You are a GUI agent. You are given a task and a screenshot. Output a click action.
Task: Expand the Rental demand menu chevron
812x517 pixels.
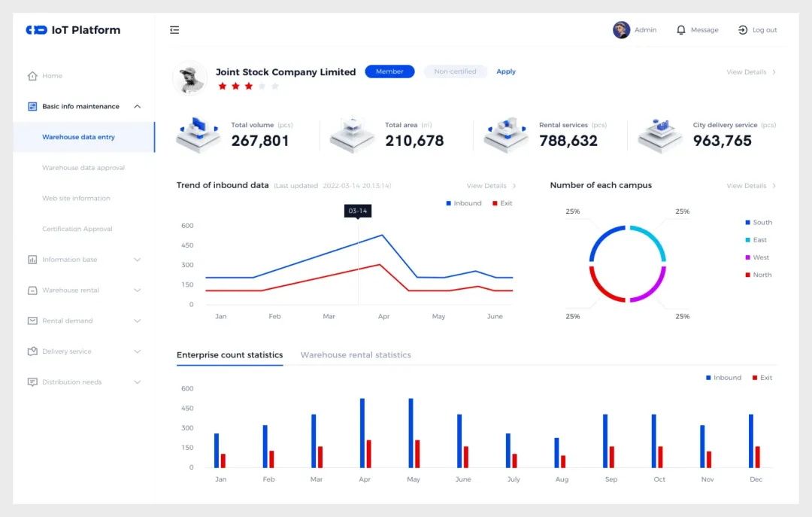[x=138, y=321]
